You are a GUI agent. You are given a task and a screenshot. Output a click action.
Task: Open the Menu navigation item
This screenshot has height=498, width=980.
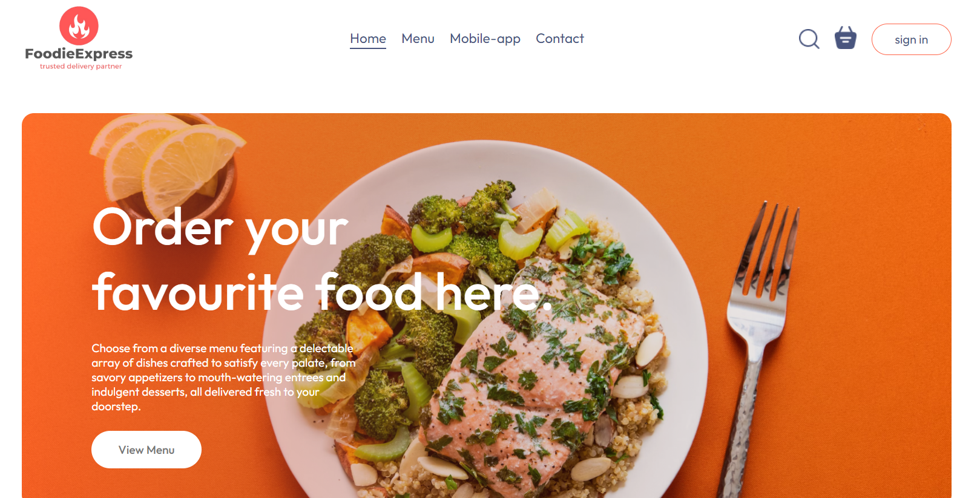point(418,39)
